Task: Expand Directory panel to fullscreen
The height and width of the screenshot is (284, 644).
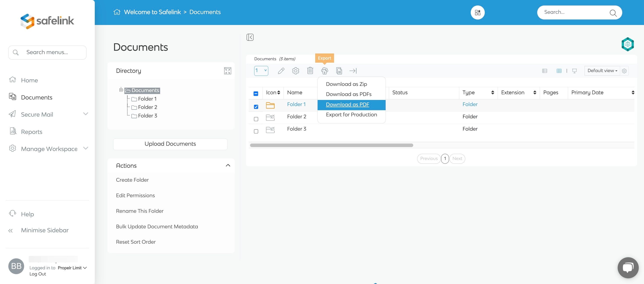Action: (227, 71)
